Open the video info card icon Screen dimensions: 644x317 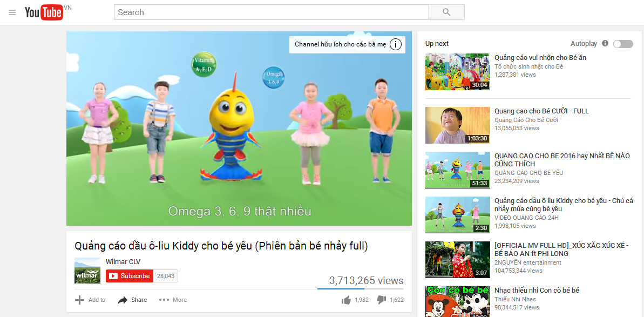395,44
